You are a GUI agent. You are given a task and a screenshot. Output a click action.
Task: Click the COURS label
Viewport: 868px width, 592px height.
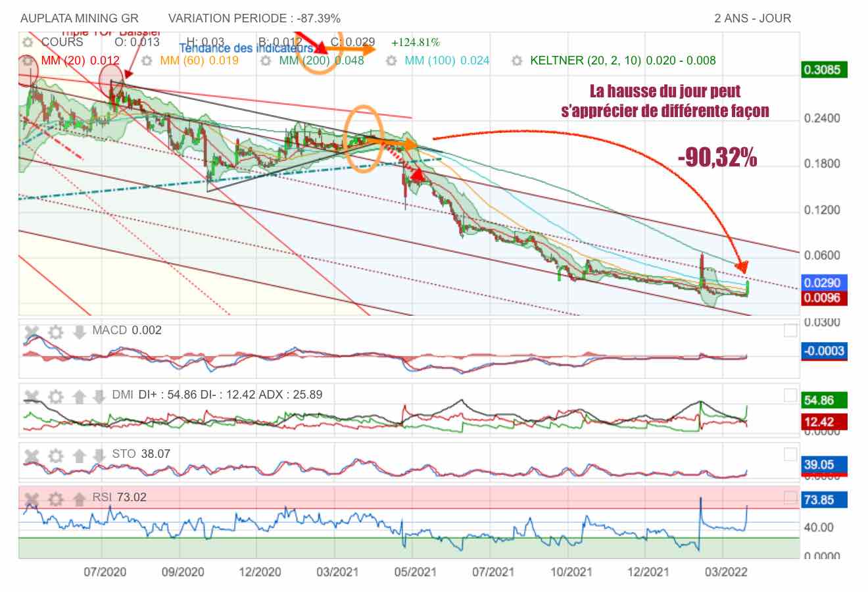point(62,42)
